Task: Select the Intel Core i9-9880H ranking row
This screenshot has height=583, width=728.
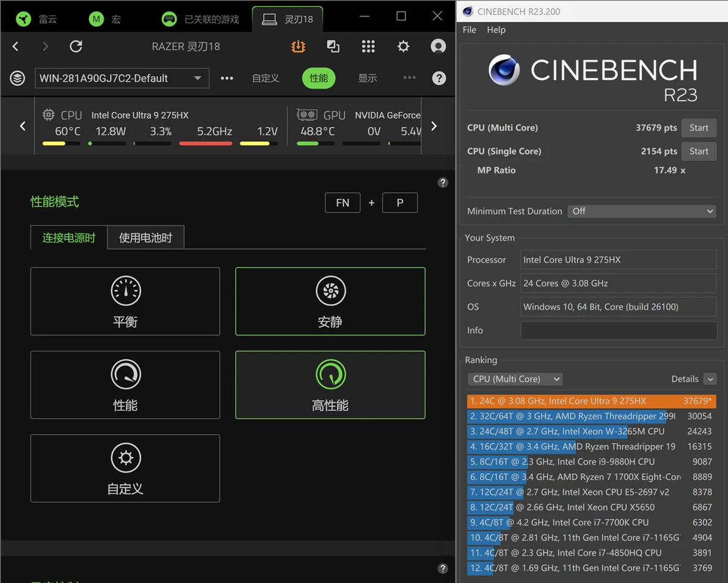Action: click(x=591, y=462)
